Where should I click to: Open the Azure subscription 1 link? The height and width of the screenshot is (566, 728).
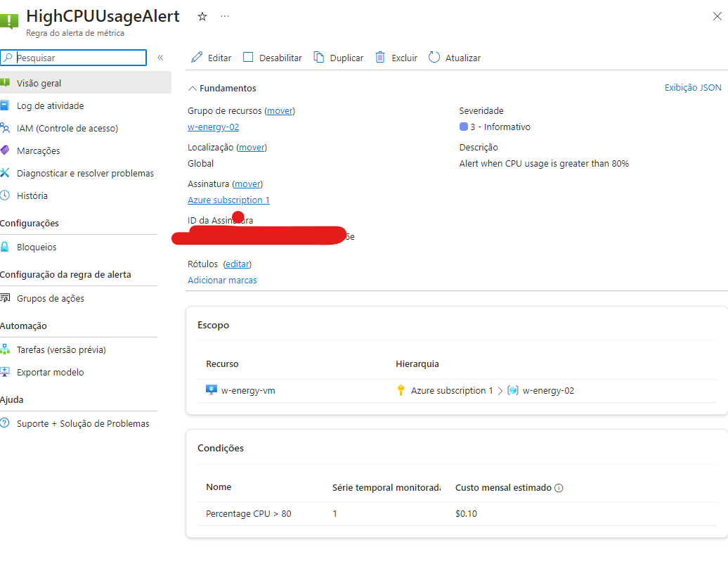tap(228, 200)
